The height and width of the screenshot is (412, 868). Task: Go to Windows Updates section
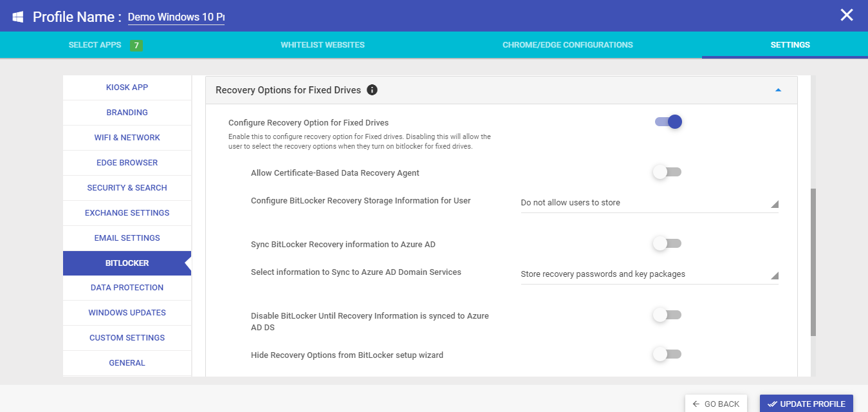coord(127,313)
